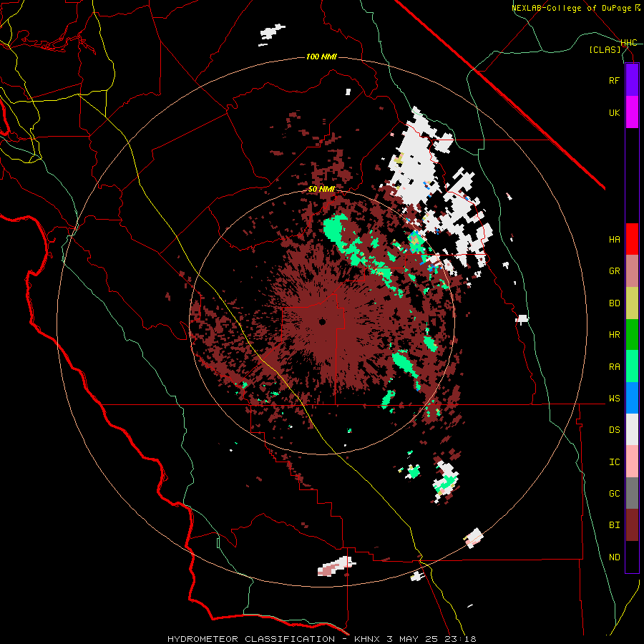
Task: Click the DS legend label
Action: pos(614,430)
